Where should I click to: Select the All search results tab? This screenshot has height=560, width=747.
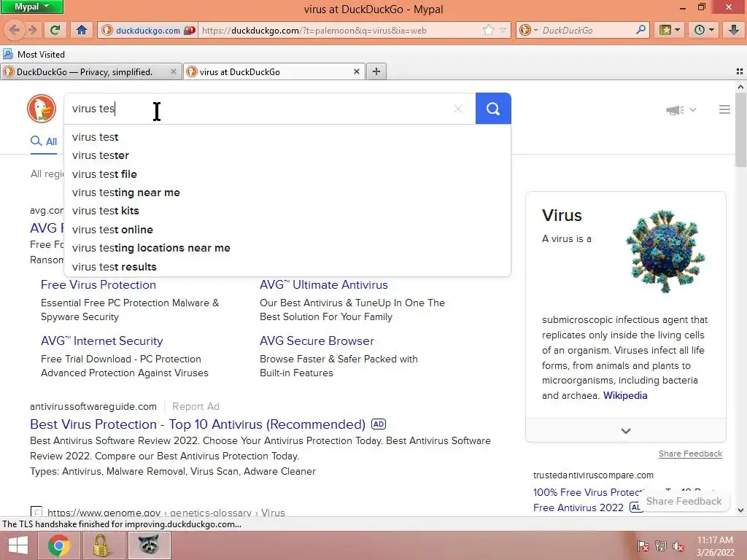(44, 141)
